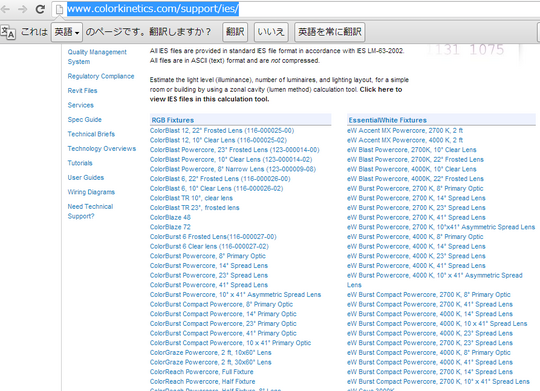Open Technical Briefs sidebar link
This screenshot has height=391, width=540.
pos(91,134)
